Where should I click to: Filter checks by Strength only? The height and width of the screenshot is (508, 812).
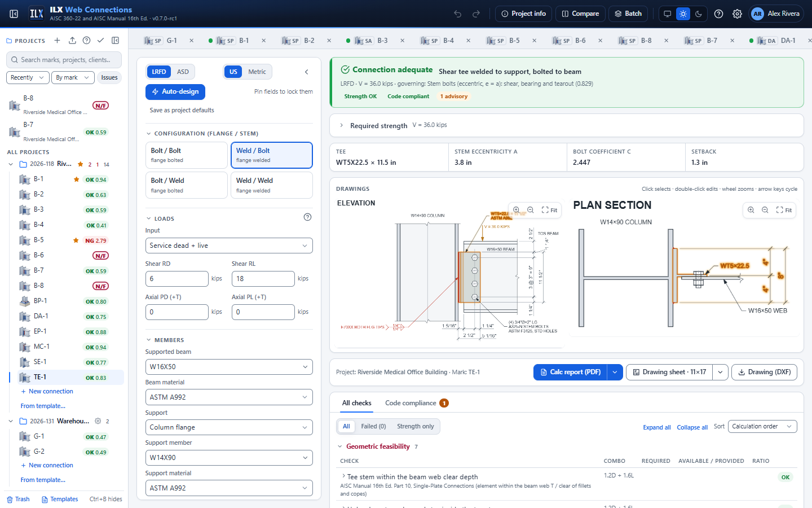click(x=416, y=426)
